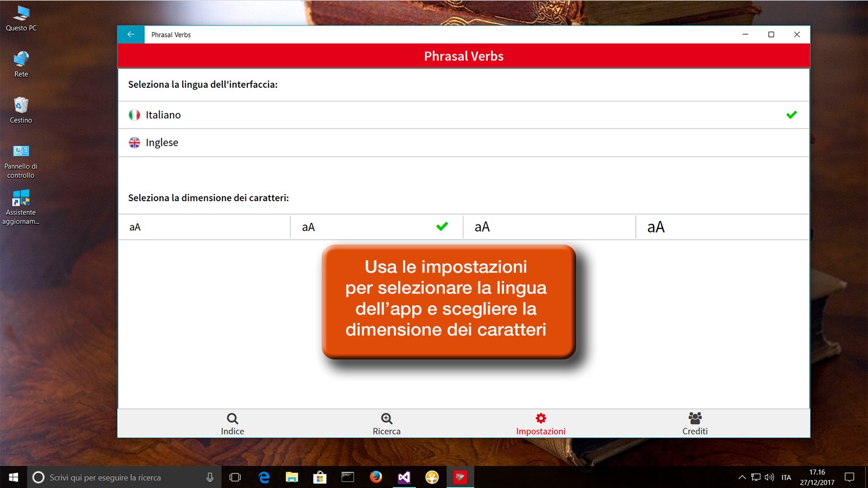Open Microsoft Store from taskbar
Screen dimensions: 868x488
(x=320, y=477)
